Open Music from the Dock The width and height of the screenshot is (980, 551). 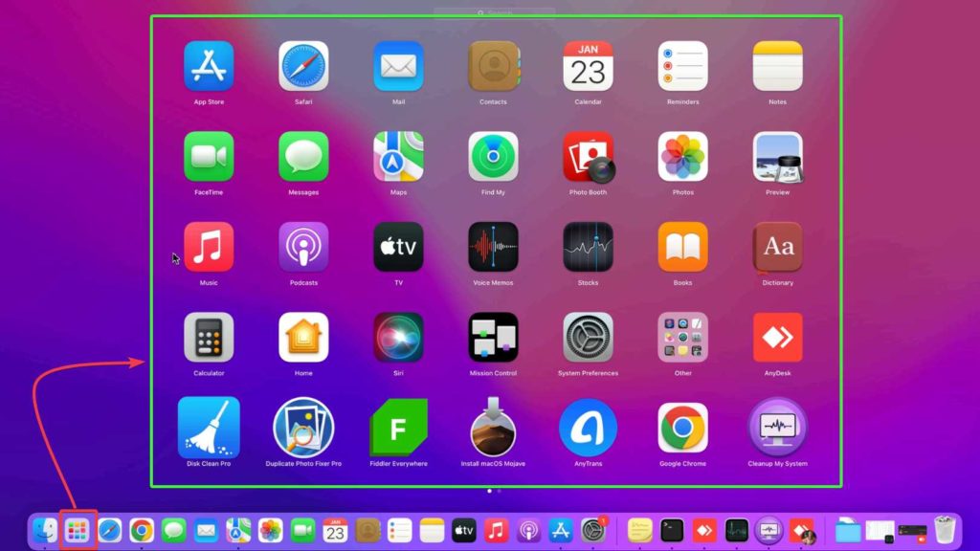tap(497, 531)
